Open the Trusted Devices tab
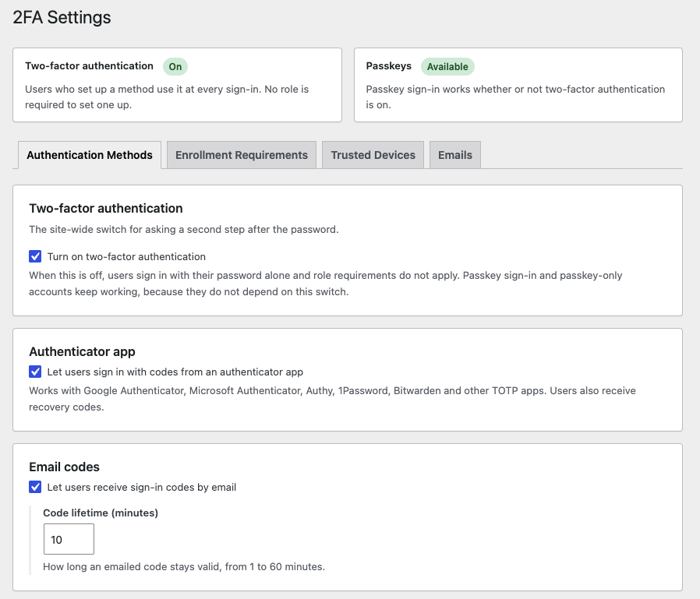700x599 pixels. point(373,155)
